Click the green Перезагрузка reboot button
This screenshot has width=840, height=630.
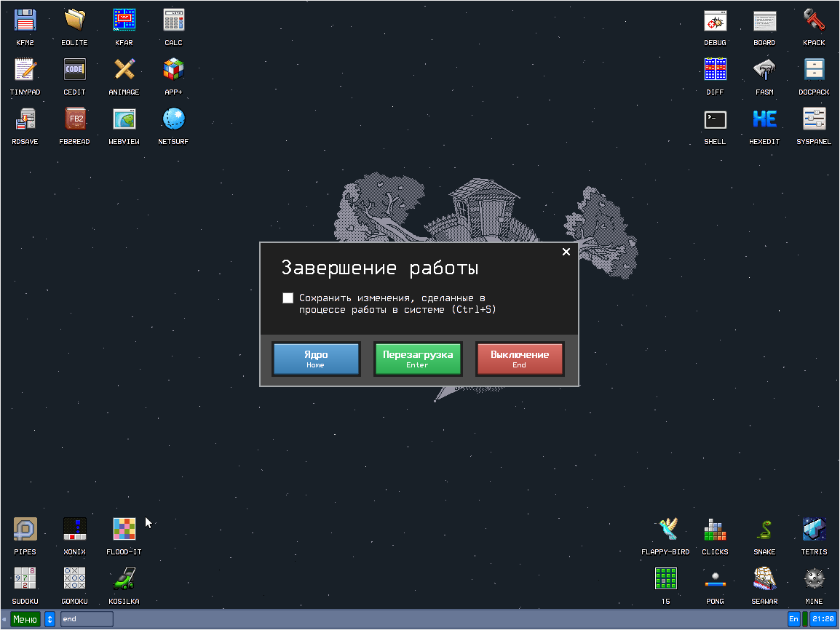(x=418, y=359)
